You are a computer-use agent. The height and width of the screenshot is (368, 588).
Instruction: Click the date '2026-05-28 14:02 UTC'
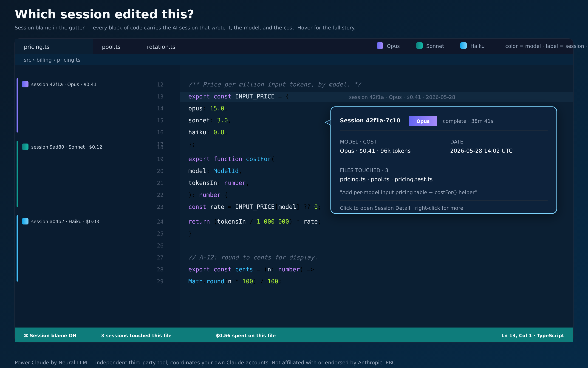coord(481,151)
